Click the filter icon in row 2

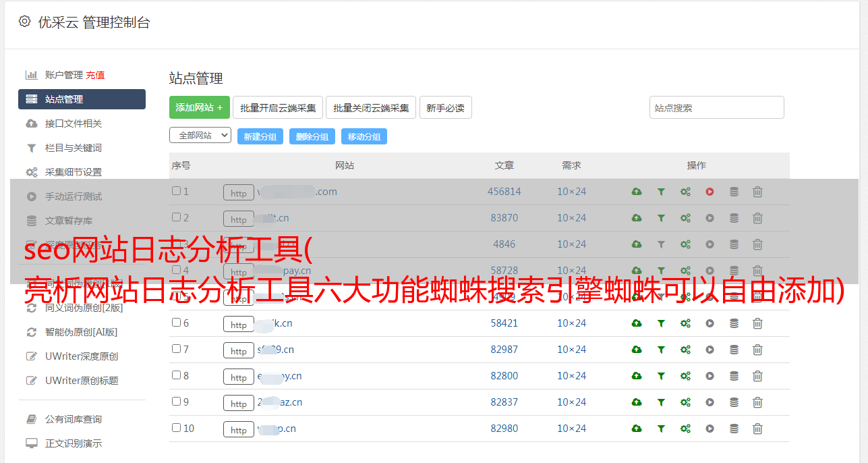pyautogui.click(x=661, y=218)
